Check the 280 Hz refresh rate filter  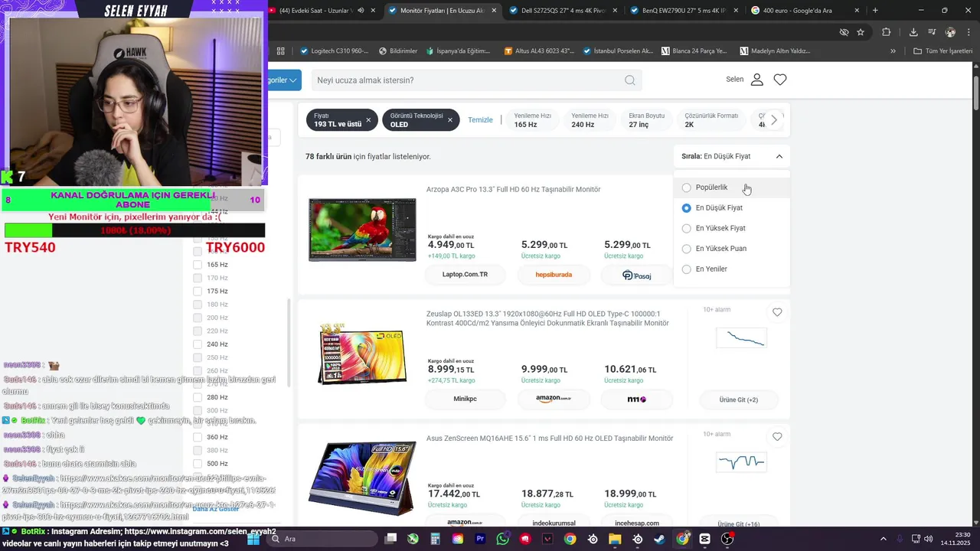198,397
